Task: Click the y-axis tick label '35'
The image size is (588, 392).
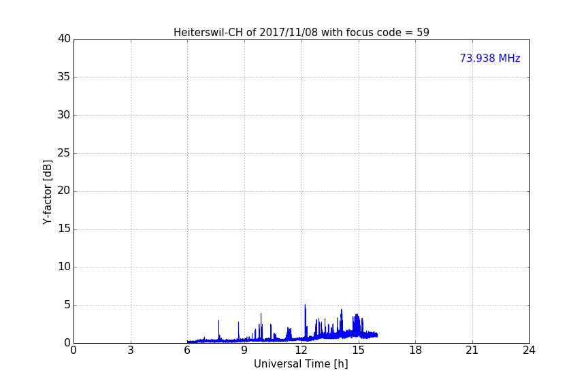Action: point(64,77)
